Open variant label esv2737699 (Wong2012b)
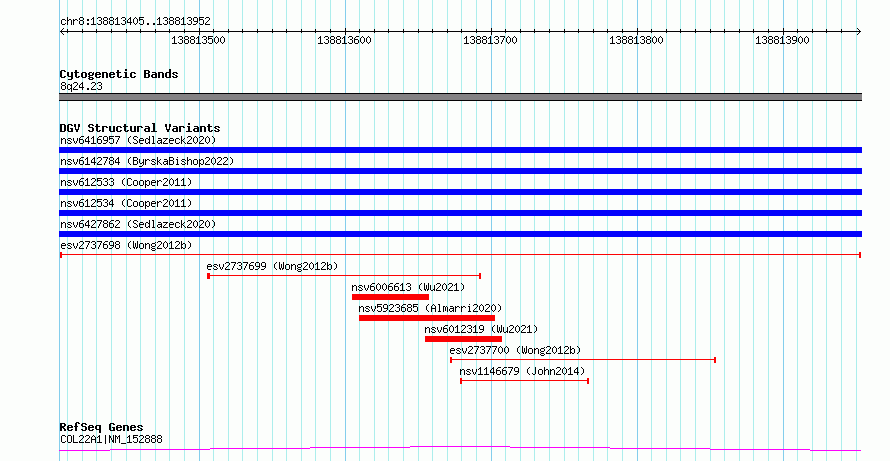 (x=272, y=266)
